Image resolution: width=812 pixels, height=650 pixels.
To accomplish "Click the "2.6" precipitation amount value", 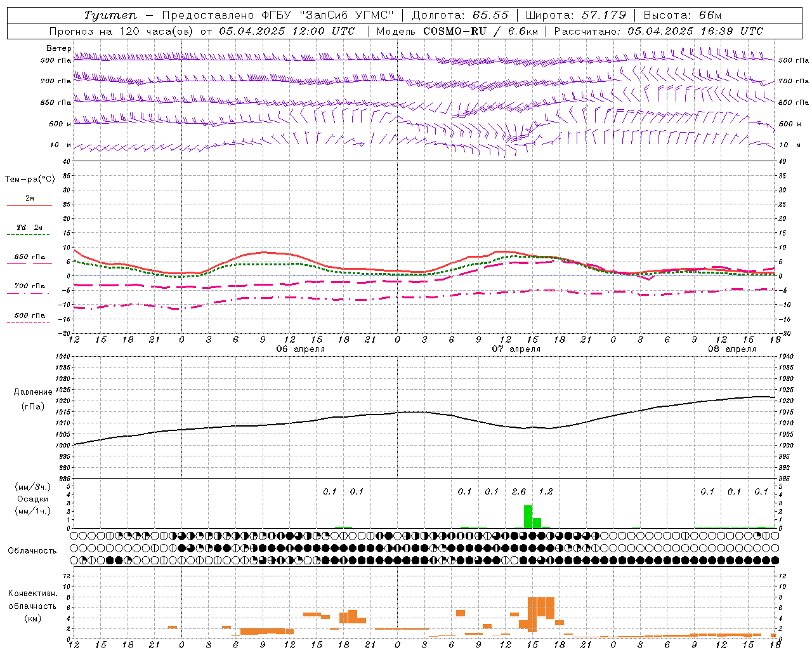I will 519,491.
